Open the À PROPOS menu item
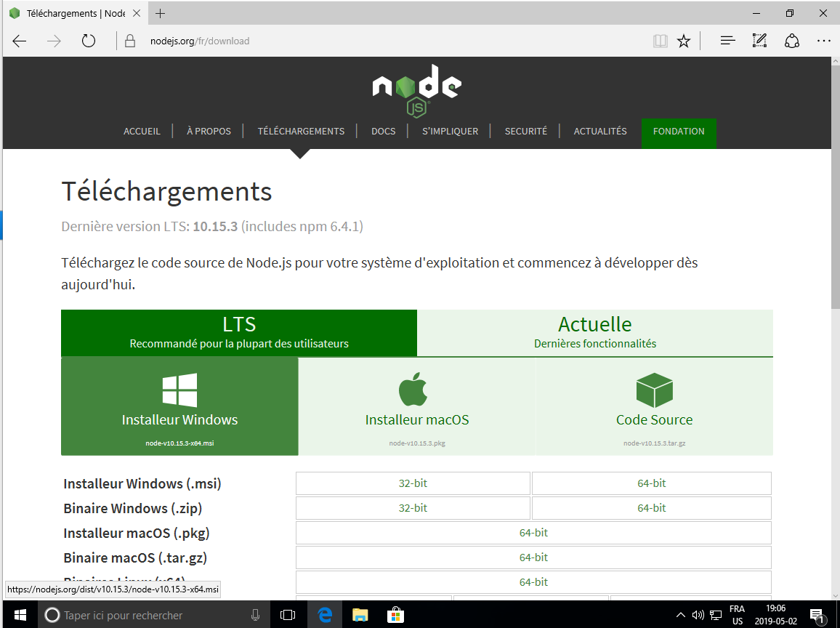 pyautogui.click(x=209, y=132)
